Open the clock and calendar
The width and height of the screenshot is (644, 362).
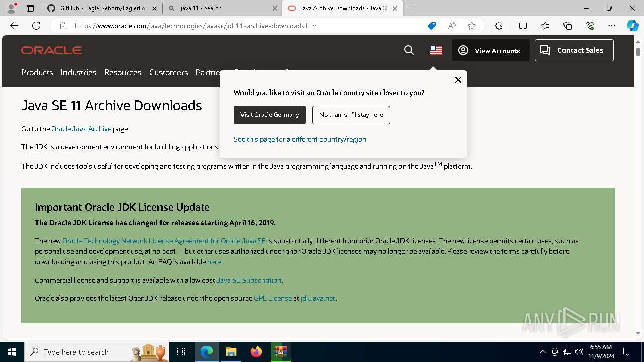click(x=601, y=352)
